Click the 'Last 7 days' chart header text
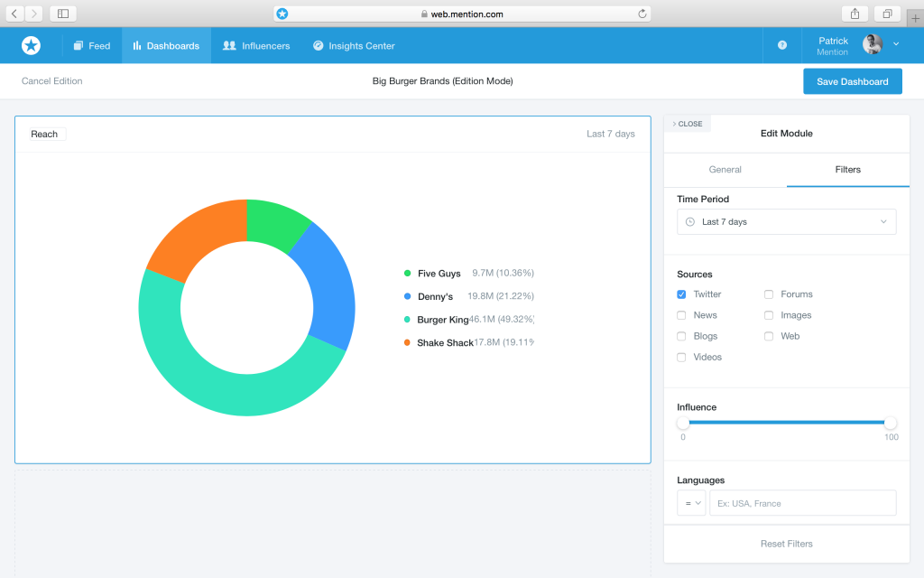 click(611, 134)
